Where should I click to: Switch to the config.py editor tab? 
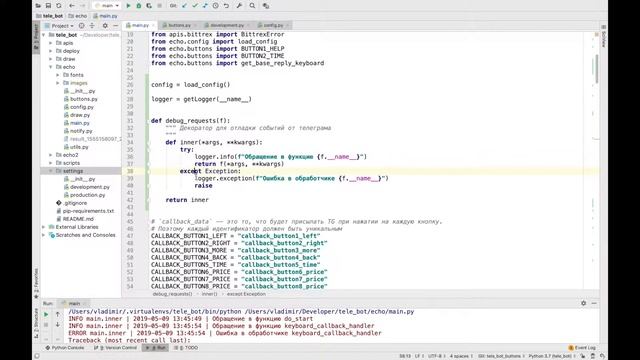(x=273, y=25)
